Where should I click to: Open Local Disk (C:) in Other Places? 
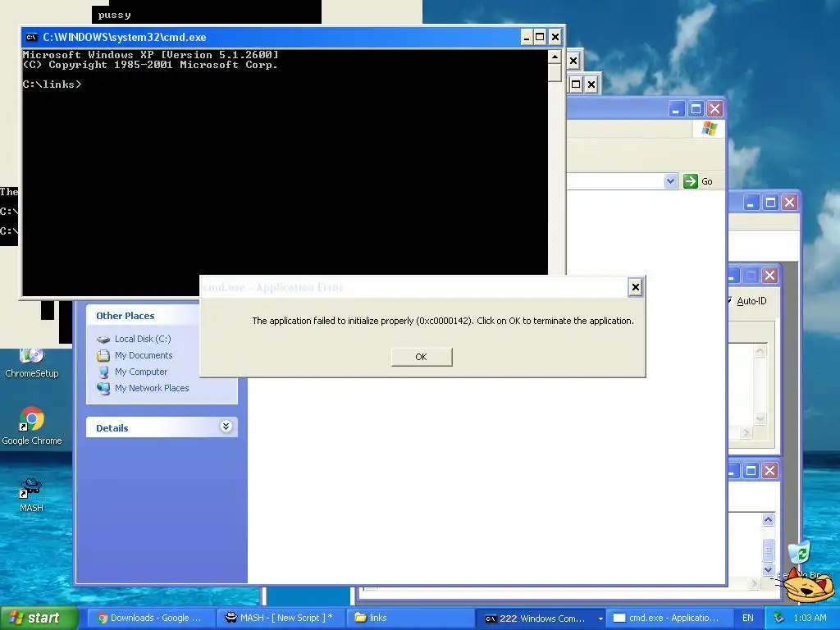coord(143,339)
